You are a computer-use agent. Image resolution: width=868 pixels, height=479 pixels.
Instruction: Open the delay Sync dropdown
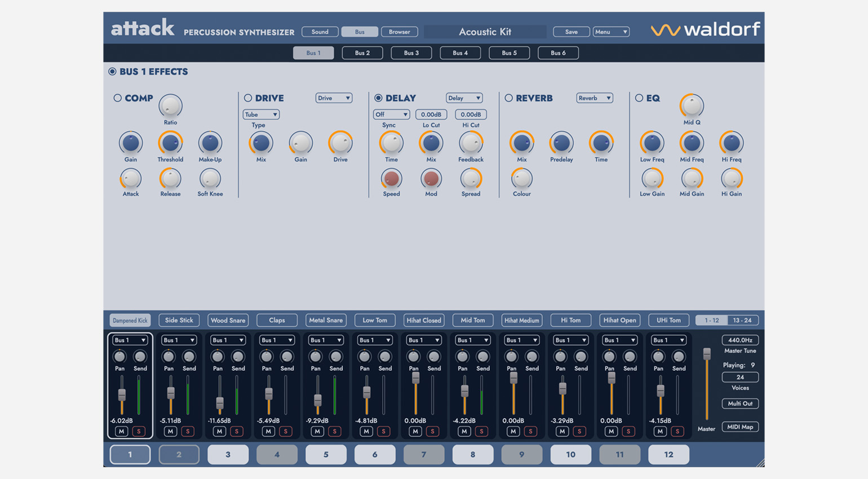[x=391, y=114]
